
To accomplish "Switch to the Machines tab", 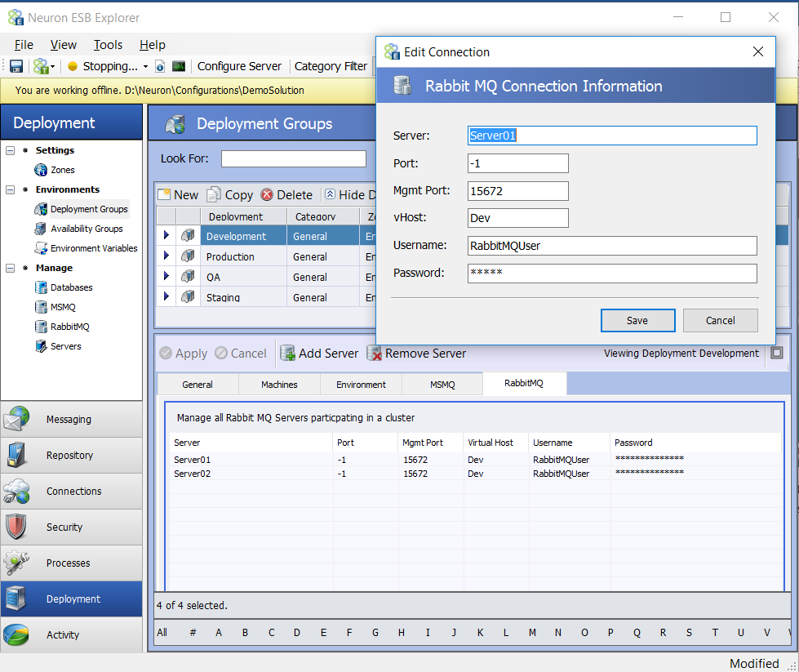I will [x=279, y=385].
